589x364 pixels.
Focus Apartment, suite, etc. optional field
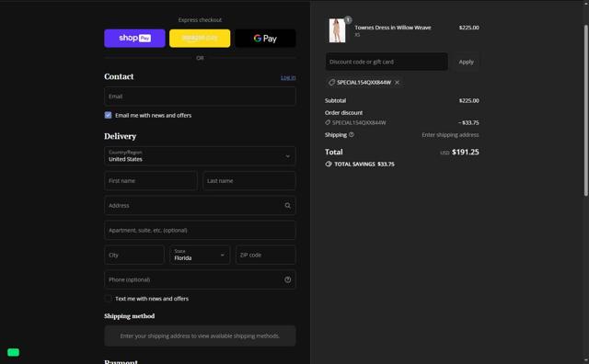(200, 231)
